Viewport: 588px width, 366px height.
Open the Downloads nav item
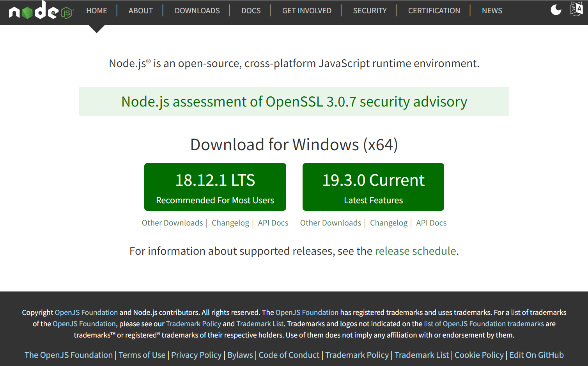[197, 11]
